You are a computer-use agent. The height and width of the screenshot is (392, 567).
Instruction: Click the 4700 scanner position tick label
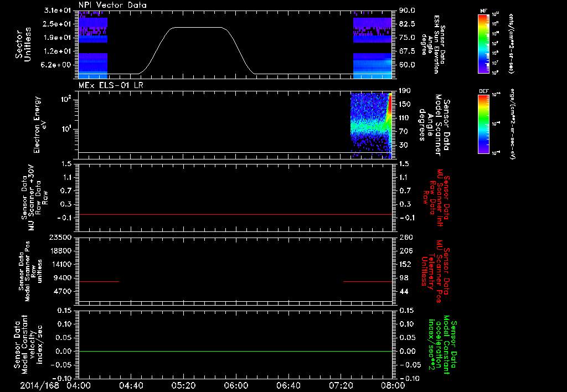[x=63, y=291]
